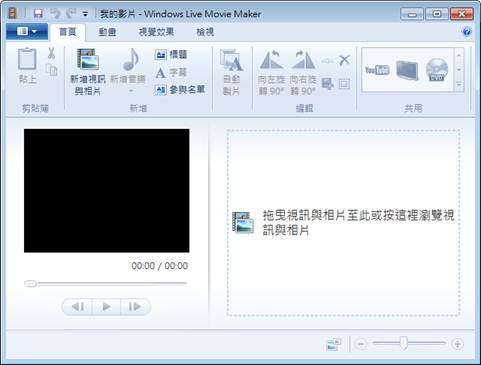The height and width of the screenshot is (365, 481).
Task: Click the middle down arrow of 共用 gallery
Action: pos(459,70)
